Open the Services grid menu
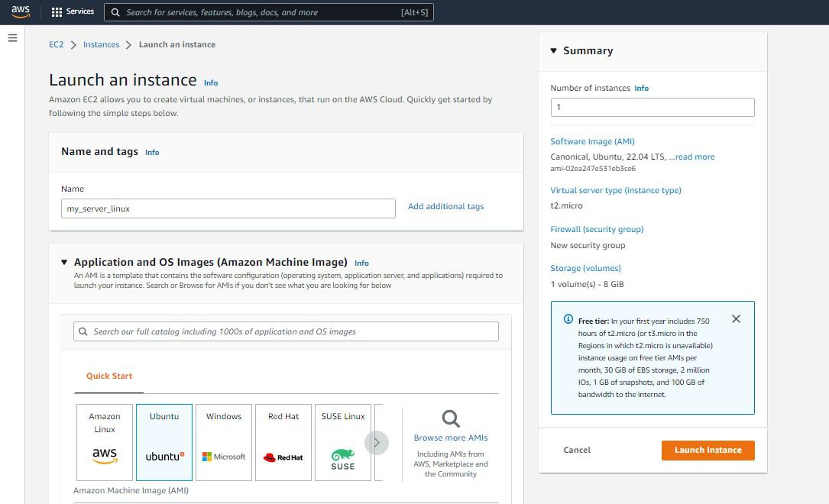This screenshot has width=829, height=504. [x=73, y=11]
